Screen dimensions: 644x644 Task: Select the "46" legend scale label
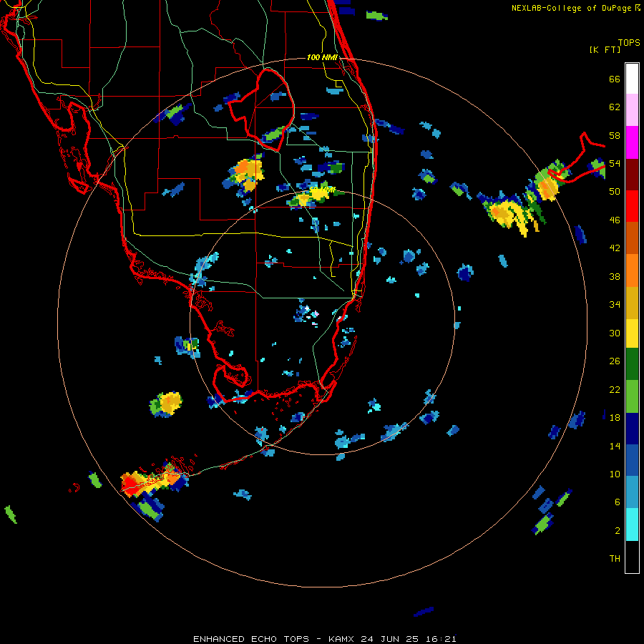pos(615,220)
